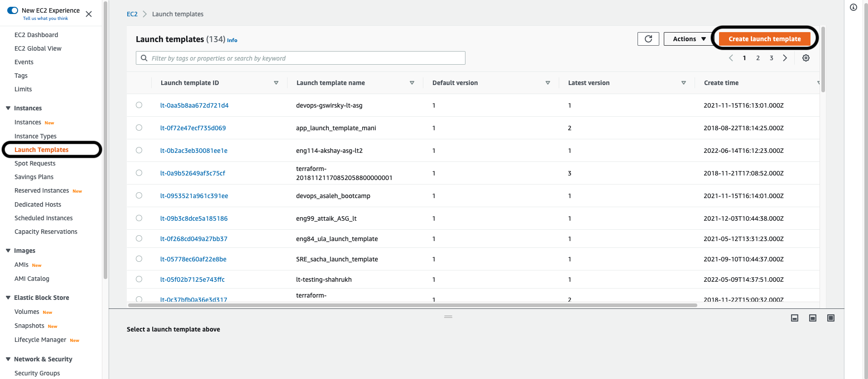Select radio for eng114-akshay-asg-lt2

(139, 150)
